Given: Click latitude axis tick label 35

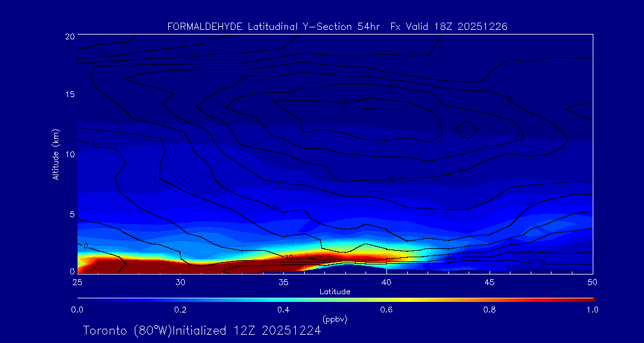Looking at the screenshot, I should (283, 282).
